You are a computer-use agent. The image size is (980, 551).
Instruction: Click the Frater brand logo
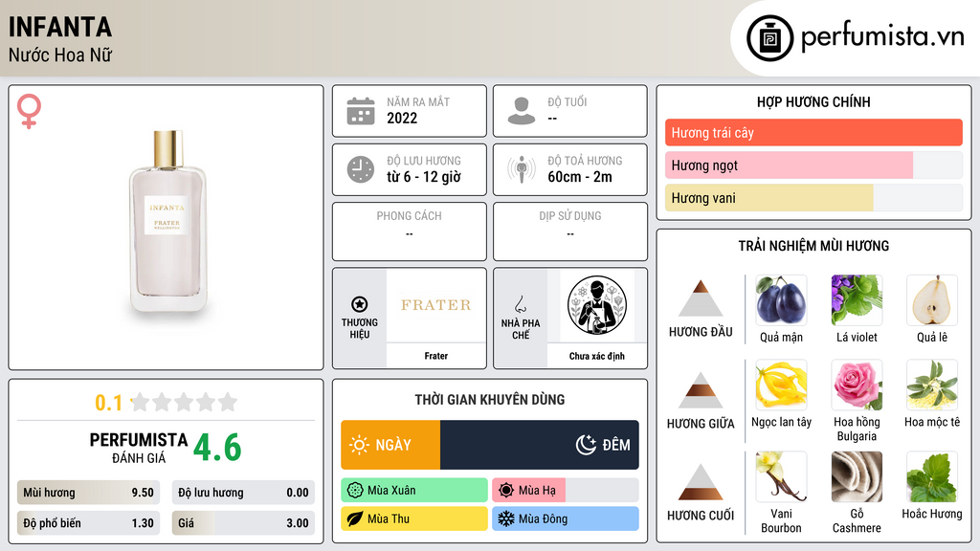coord(436,305)
